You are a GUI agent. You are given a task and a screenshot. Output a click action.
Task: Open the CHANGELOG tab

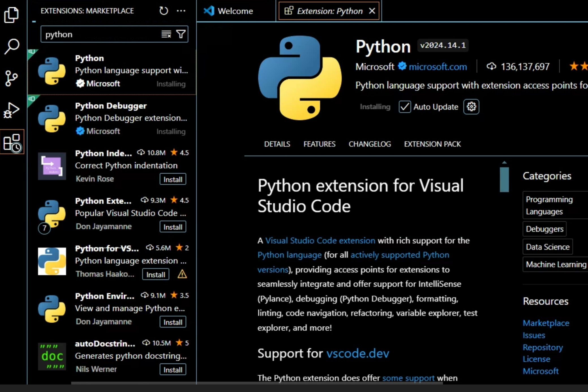click(x=370, y=144)
